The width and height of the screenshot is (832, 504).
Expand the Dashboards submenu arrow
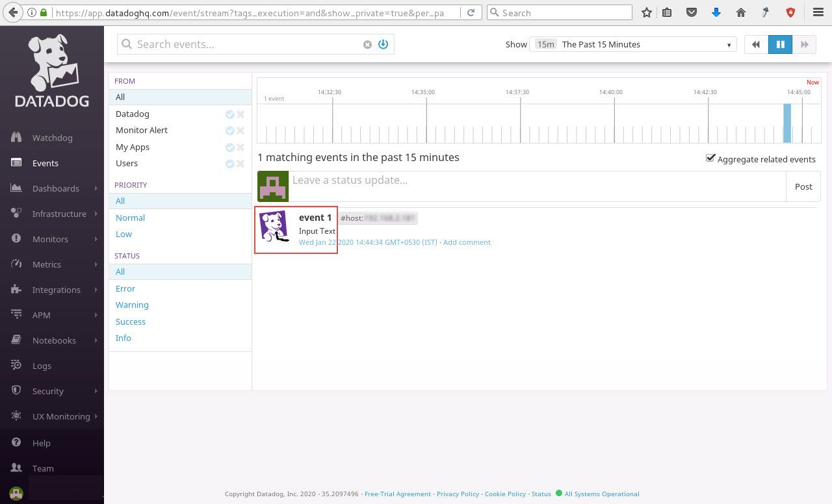click(96, 188)
